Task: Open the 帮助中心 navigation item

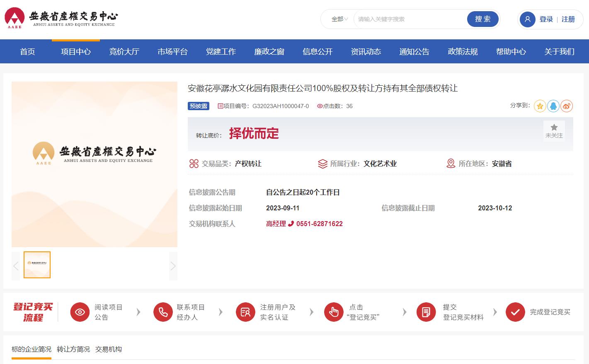Action: [x=511, y=52]
